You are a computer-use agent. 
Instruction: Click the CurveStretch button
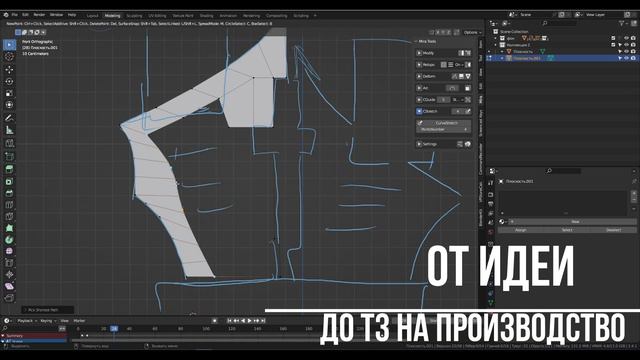(x=443, y=123)
